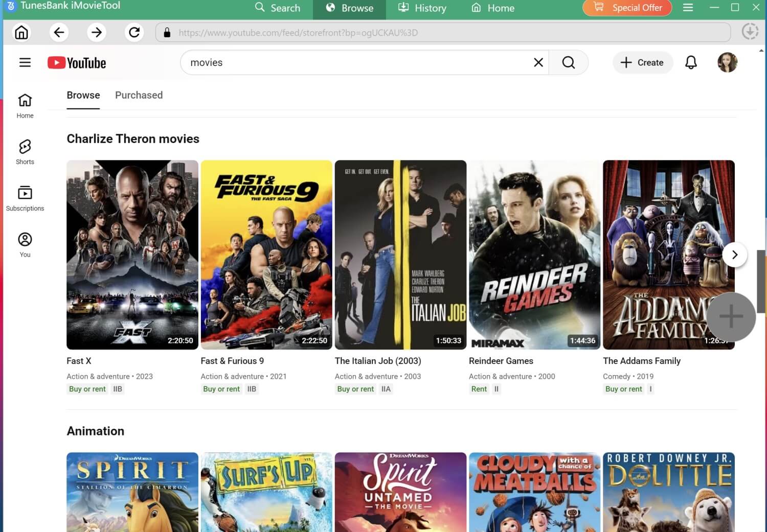Click the floating gray plus add button
The width and height of the screenshot is (767, 532).
point(731,317)
